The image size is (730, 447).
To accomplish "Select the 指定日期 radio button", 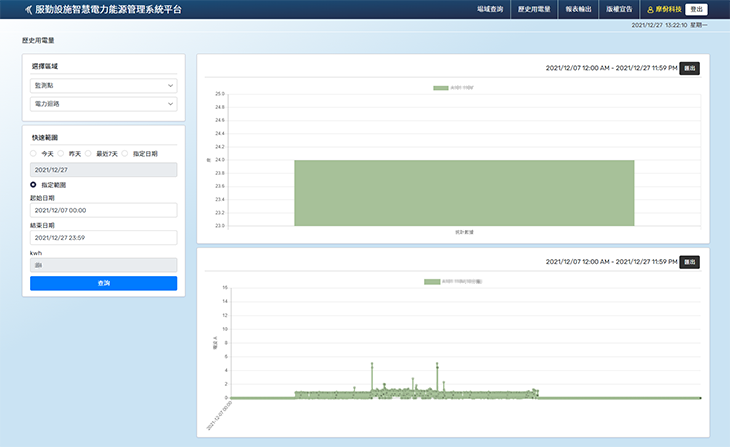I will (125, 154).
